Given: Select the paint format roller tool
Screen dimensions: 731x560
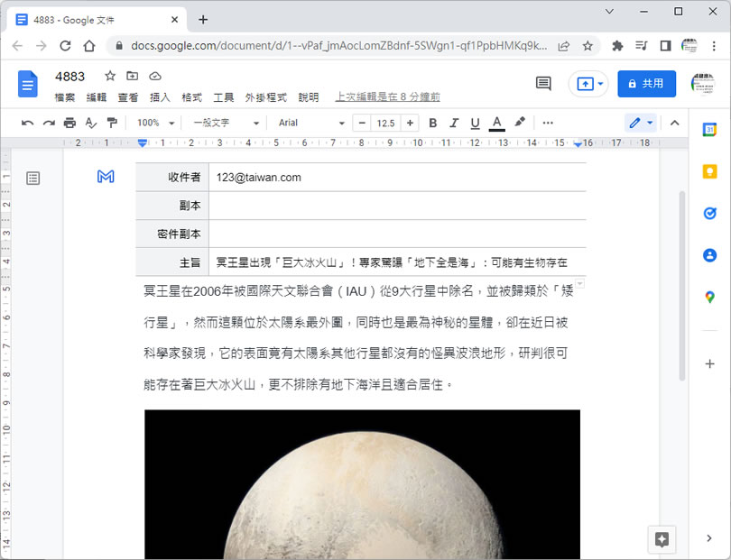Looking at the screenshot, I should [x=112, y=123].
